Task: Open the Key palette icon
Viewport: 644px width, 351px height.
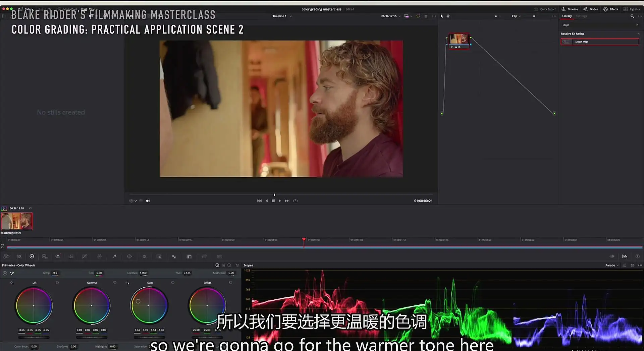Action: 189,256
